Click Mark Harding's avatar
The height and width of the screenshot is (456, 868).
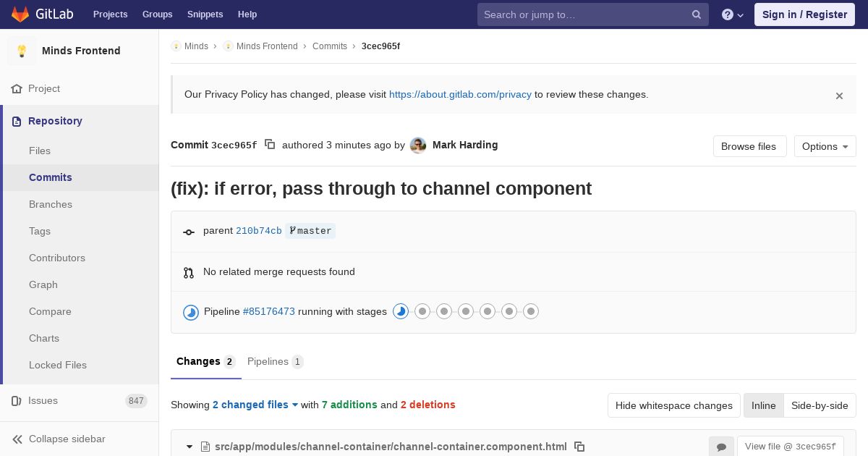(x=418, y=145)
